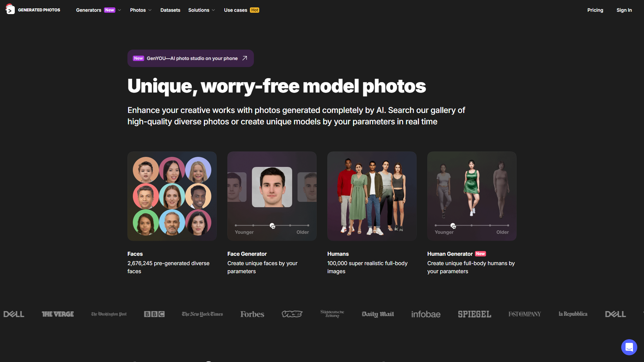Click the GenYOU arrow link icon
Screen dimensions: 644x362
[246, 58]
